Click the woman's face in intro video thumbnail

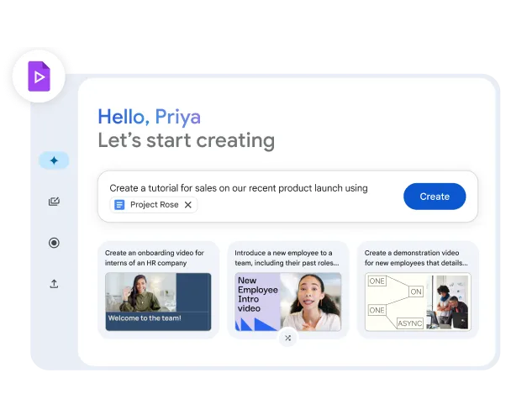coord(313,295)
